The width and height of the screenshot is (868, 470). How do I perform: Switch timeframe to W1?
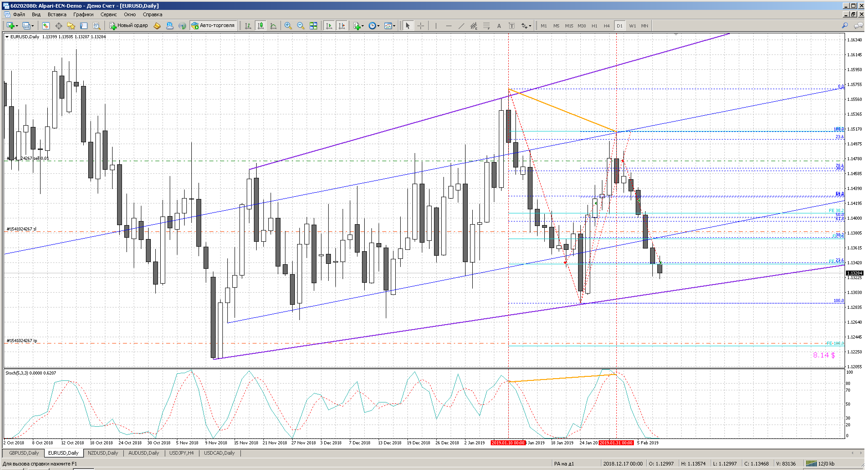[x=633, y=26]
